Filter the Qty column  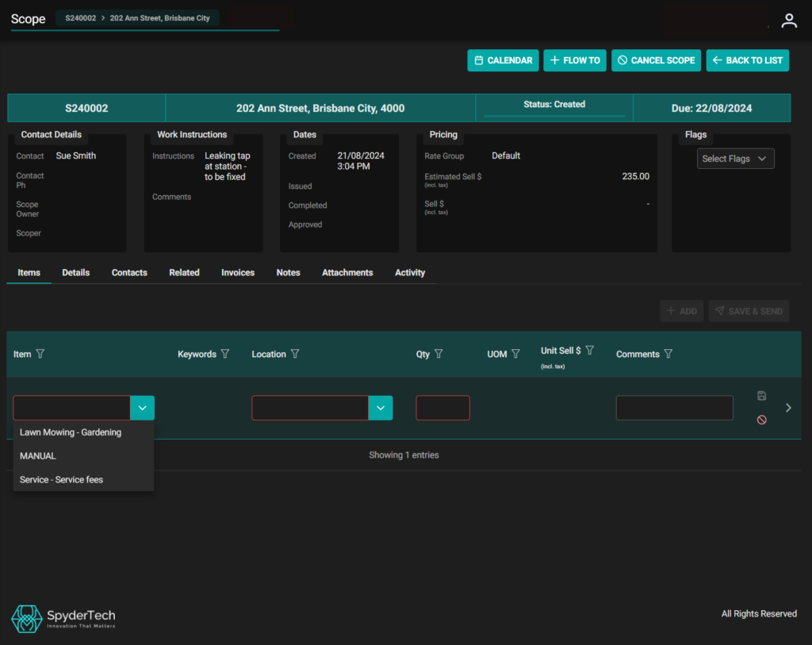439,354
